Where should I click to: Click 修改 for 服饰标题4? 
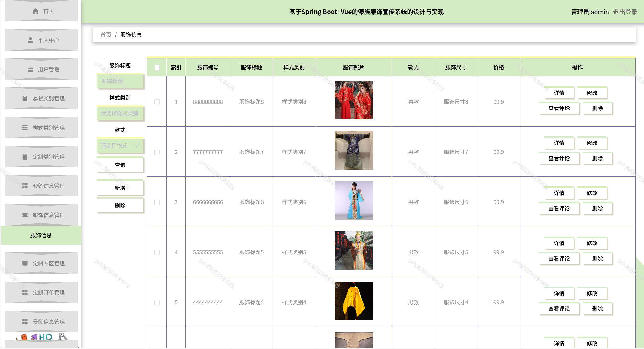coord(592,293)
